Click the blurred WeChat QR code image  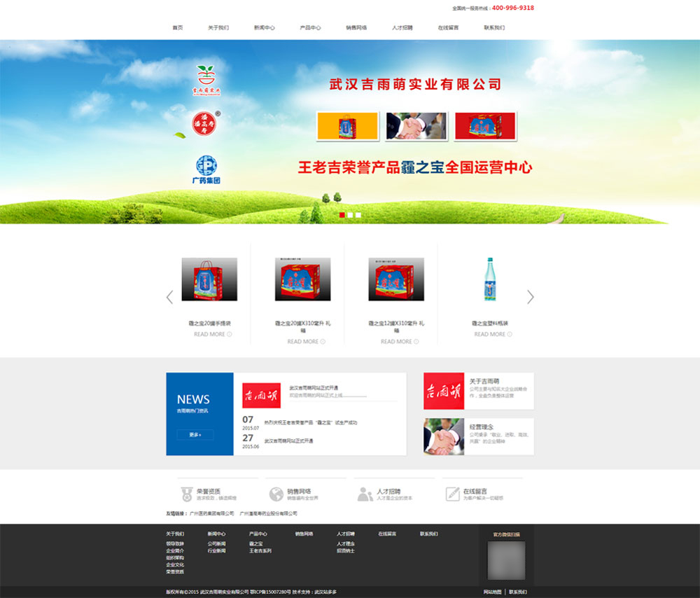pyautogui.click(x=506, y=560)
